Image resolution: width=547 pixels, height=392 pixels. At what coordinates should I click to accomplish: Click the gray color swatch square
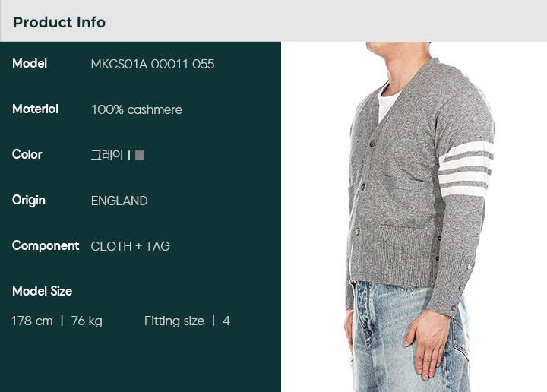point(140,155)
